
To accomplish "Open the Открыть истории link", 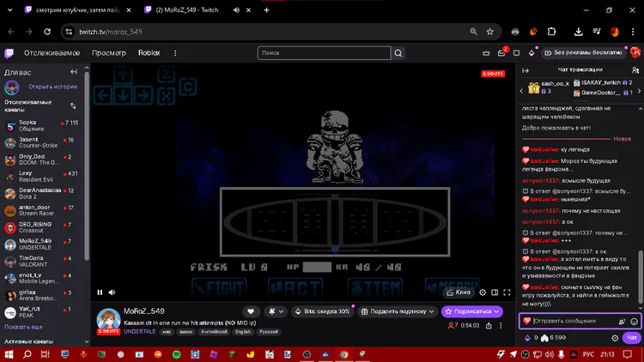I will (52, 87).
